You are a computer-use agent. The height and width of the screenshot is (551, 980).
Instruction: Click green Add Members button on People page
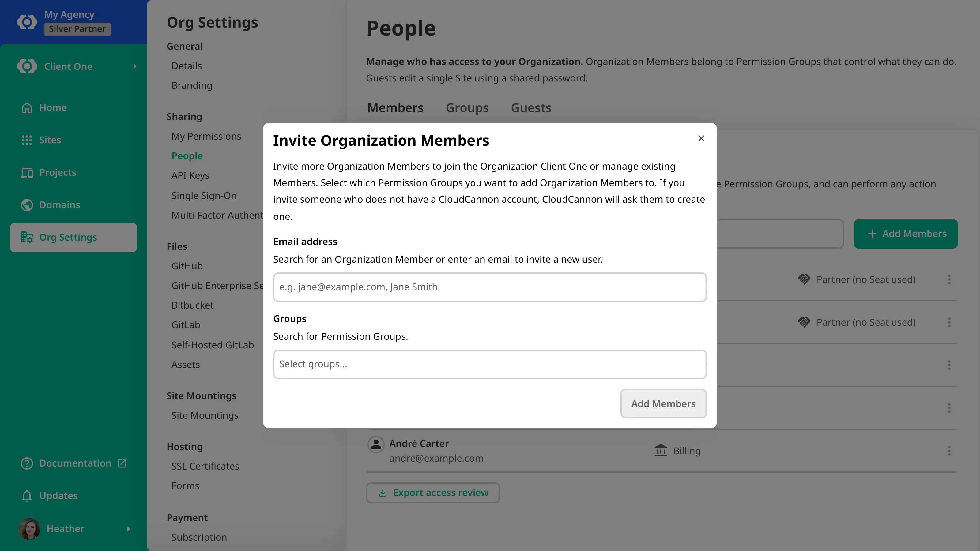(906, 234)
